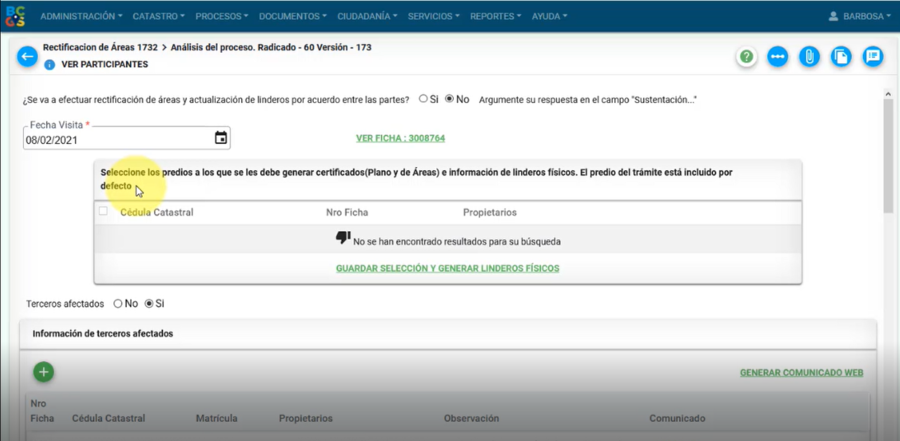Open the calendar picker for Fecha Visita
The height and width of the screenshot is (441, 900).
[221, 138]
